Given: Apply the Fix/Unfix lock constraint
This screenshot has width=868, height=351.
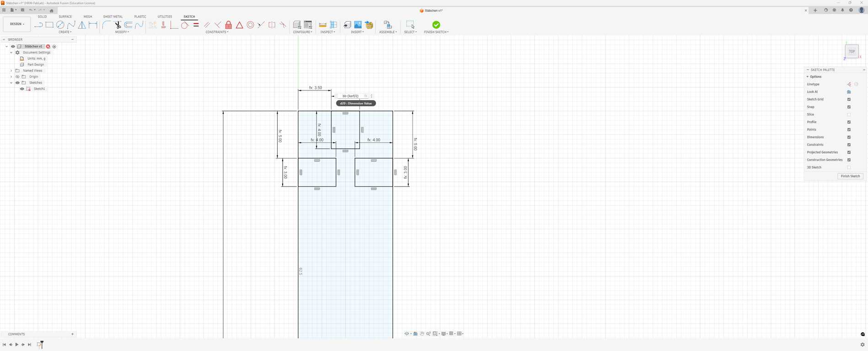Looking at the screenshot, I should (x=229, y=25).
